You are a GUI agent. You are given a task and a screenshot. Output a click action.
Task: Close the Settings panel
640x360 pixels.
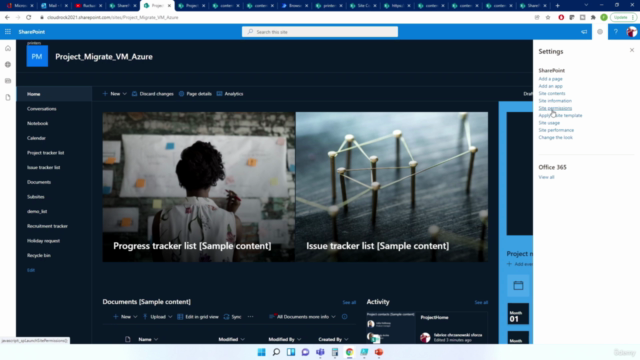632,50
